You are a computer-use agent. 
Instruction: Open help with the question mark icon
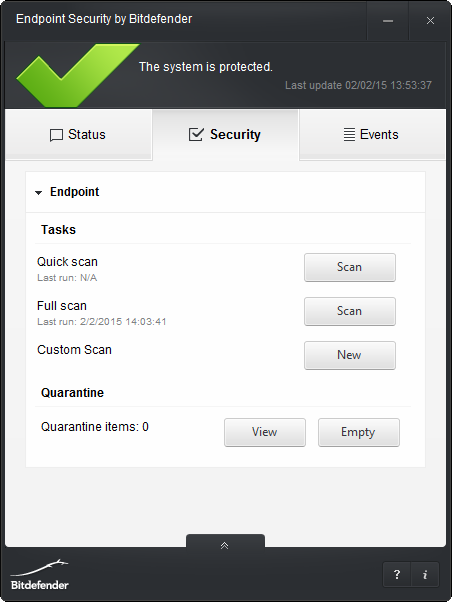pos(397,575)
